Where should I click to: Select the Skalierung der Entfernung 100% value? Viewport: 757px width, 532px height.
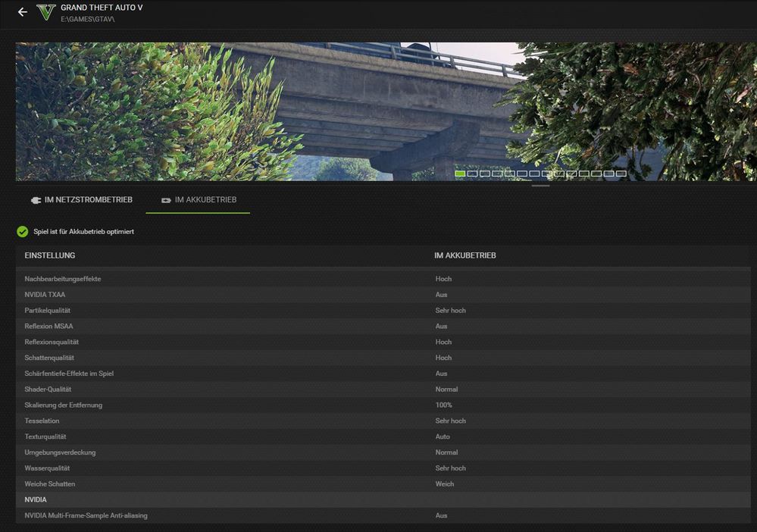[x=443, y=405]
